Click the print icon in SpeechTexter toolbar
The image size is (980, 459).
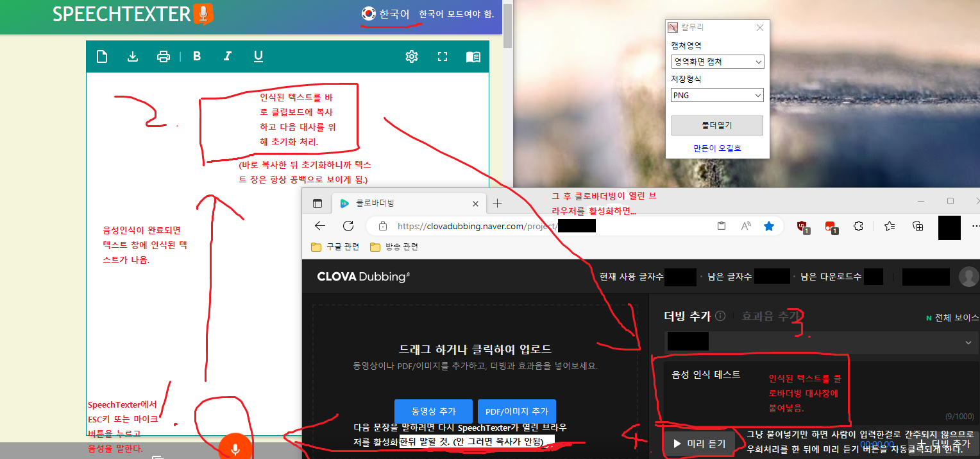(164, 56)
